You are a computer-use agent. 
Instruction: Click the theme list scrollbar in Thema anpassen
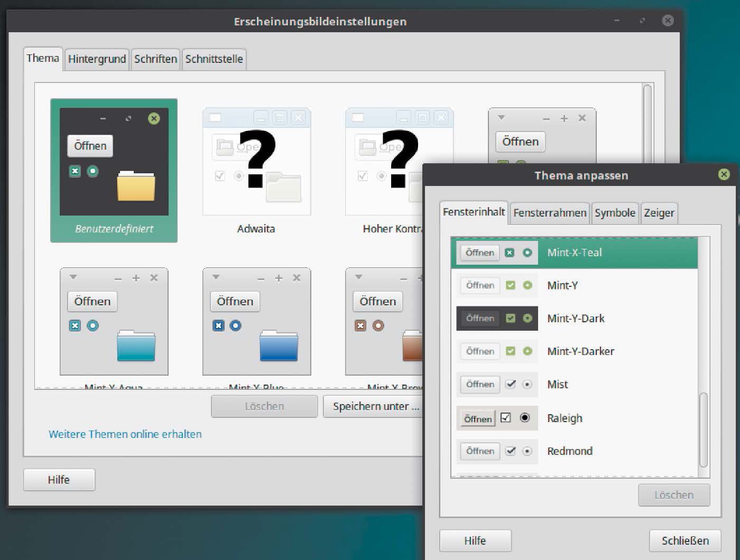704,430
